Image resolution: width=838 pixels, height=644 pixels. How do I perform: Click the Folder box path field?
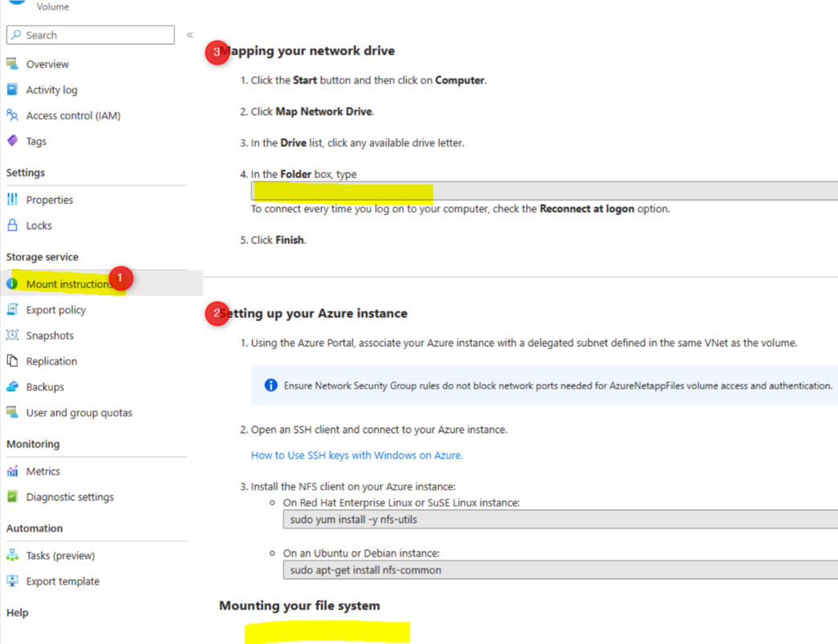544,191
